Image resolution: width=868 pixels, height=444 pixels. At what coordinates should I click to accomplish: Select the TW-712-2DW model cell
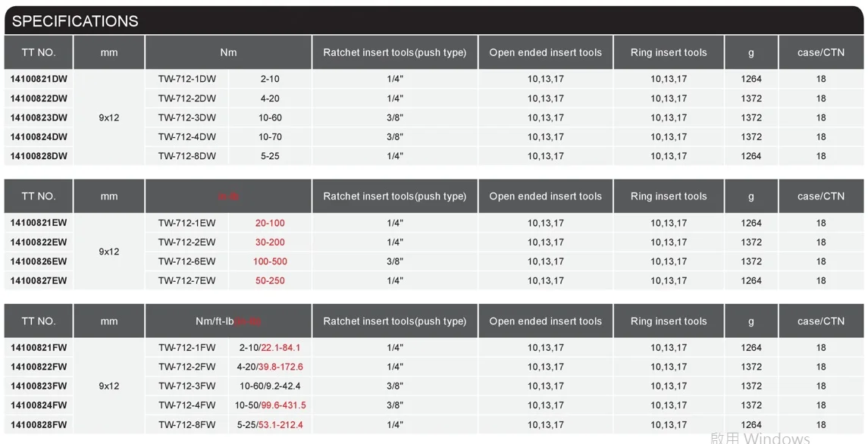pos(186,98)
